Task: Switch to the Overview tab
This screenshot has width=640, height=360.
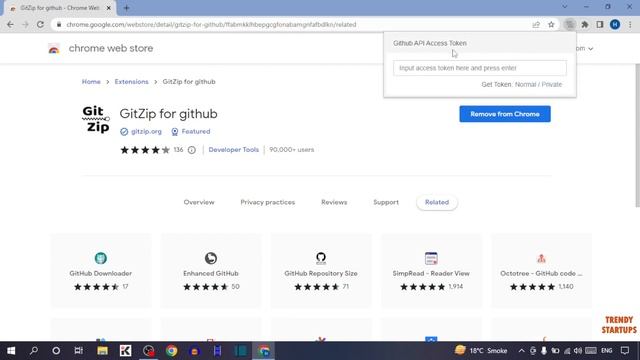Action: tap(199, 202)
